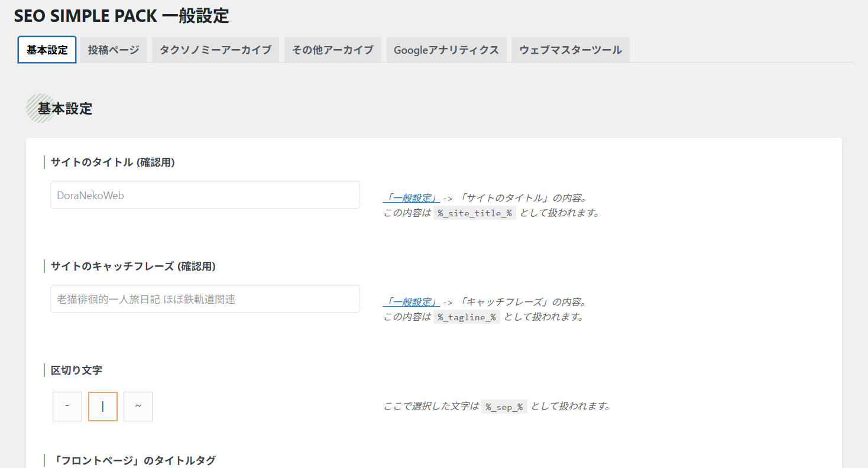Viewport: 868px width, 468px height.
Task: Go to the その他アーカイブ tab
Action: [x=332, y=50]
